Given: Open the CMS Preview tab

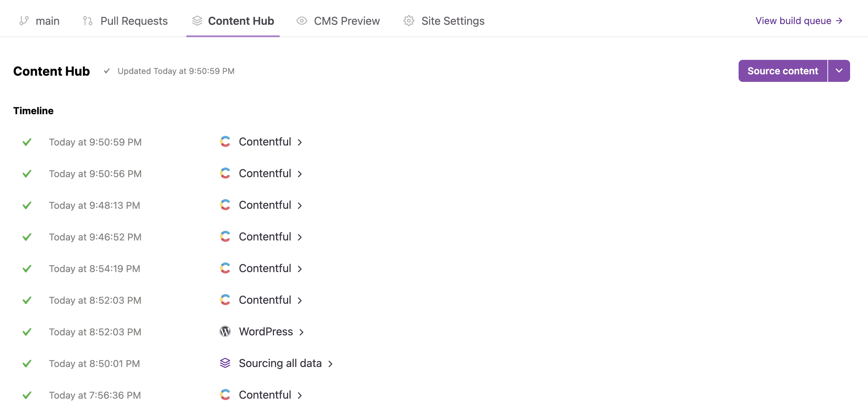Looking at the screenshot, I should tap(347, 21).
